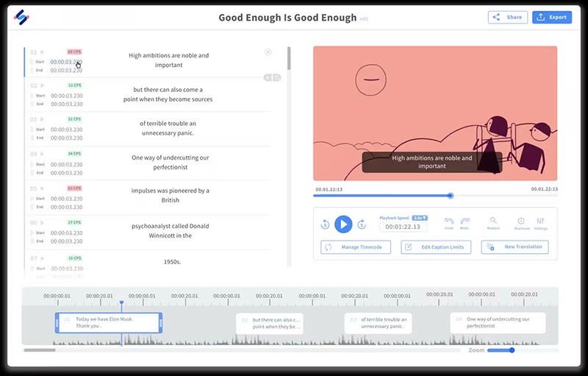Image resolution: width=588 pixels, height=376 pixels.
Task: Delete caption 01 using X icon
Action: click(268, 52)
